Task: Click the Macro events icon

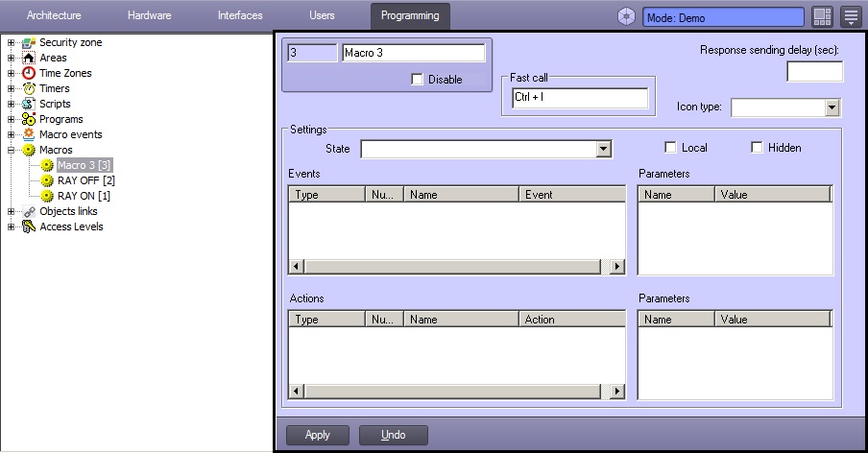Action: tap(29, 134)
